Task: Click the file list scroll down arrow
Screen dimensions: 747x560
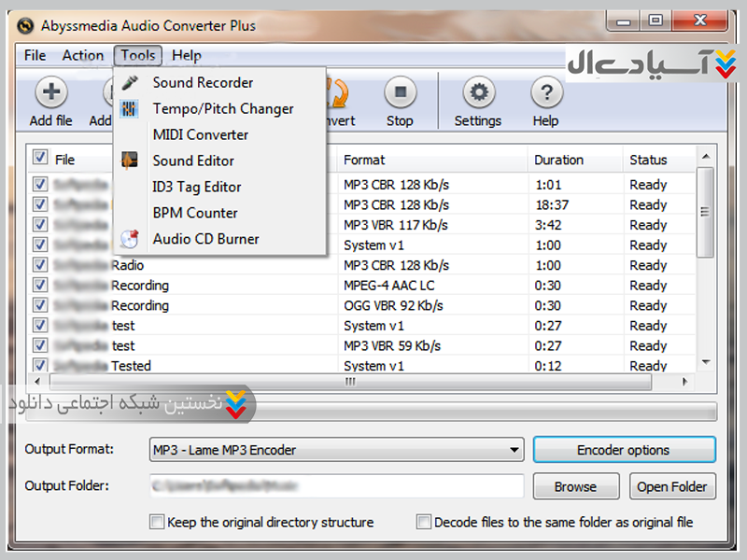Action: 706,362
